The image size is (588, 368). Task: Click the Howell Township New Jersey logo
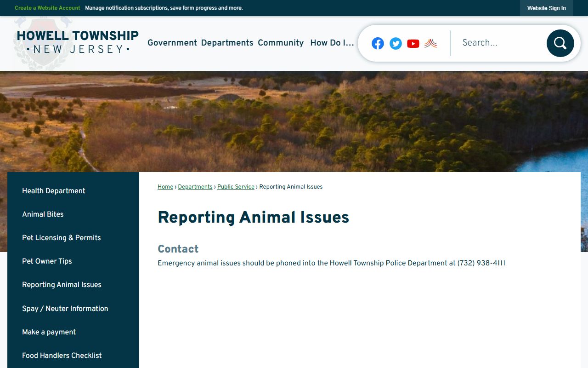[x=77, y=42]
